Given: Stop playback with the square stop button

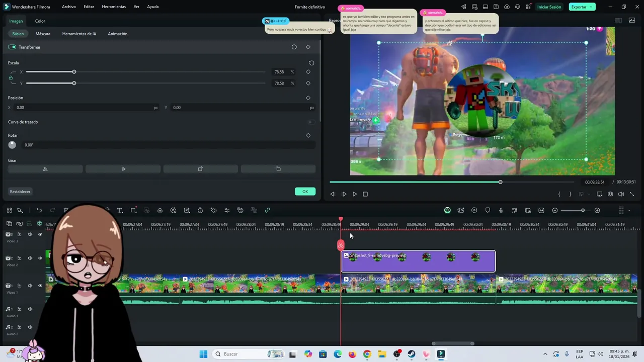Looking at the screenshot, I should [365, 194].
